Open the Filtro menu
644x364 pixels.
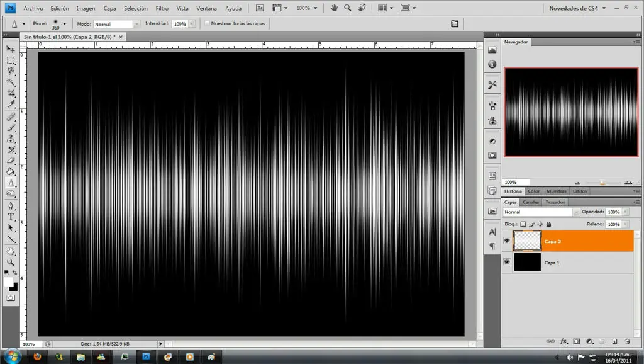click(x=162, y=8)
